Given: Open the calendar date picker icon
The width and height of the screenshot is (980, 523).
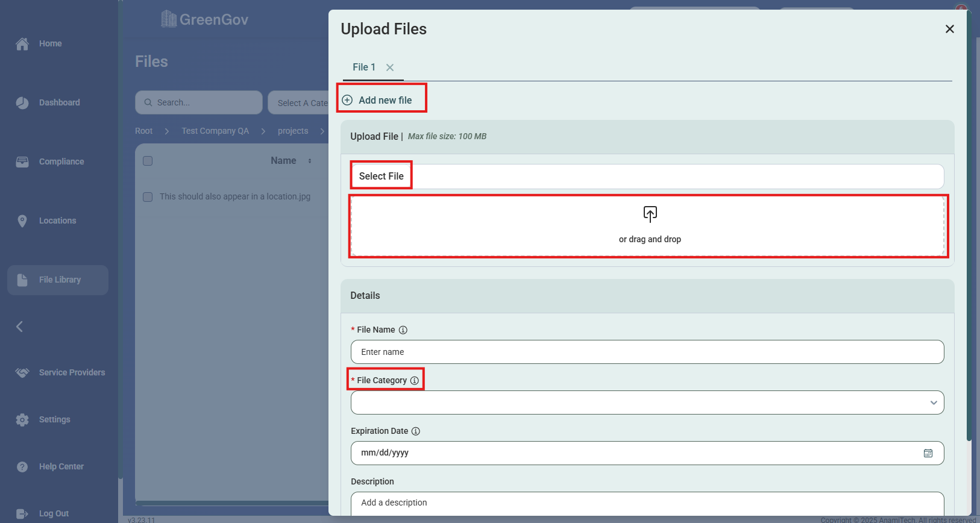Looking at the screenshot, I should 928,453.
